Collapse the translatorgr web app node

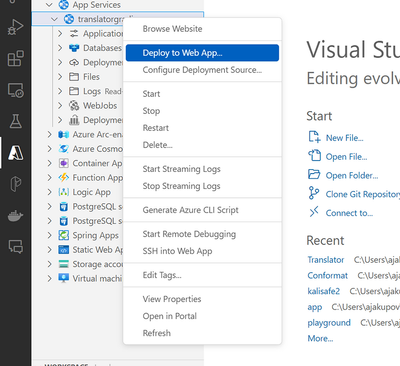(55, 19)
